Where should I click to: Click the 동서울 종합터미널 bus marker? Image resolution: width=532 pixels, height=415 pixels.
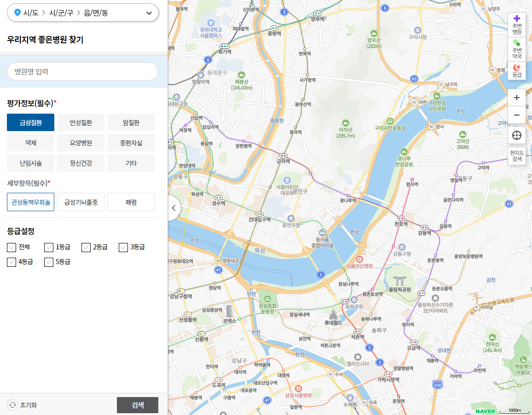tap(322, 232)
